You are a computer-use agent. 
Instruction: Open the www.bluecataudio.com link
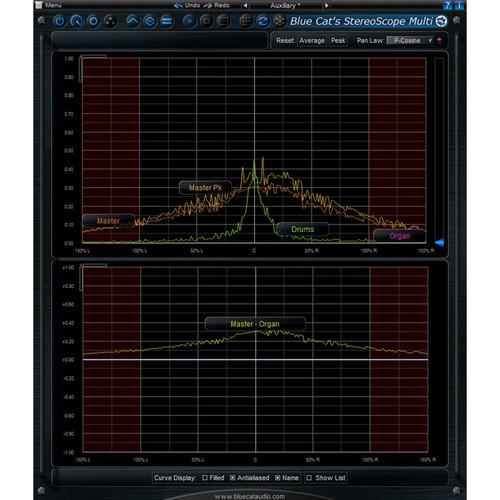[x=250, y=496]
